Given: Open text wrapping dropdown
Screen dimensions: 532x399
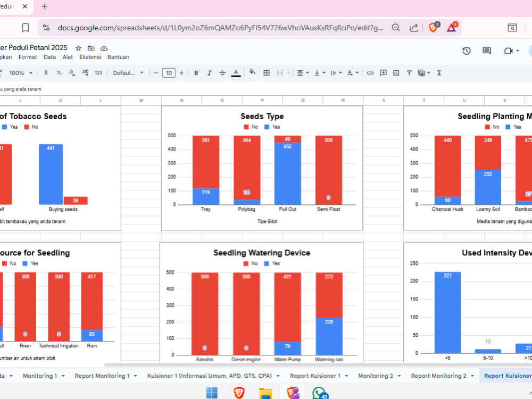Looking at the screenshot, I should 336,73.
